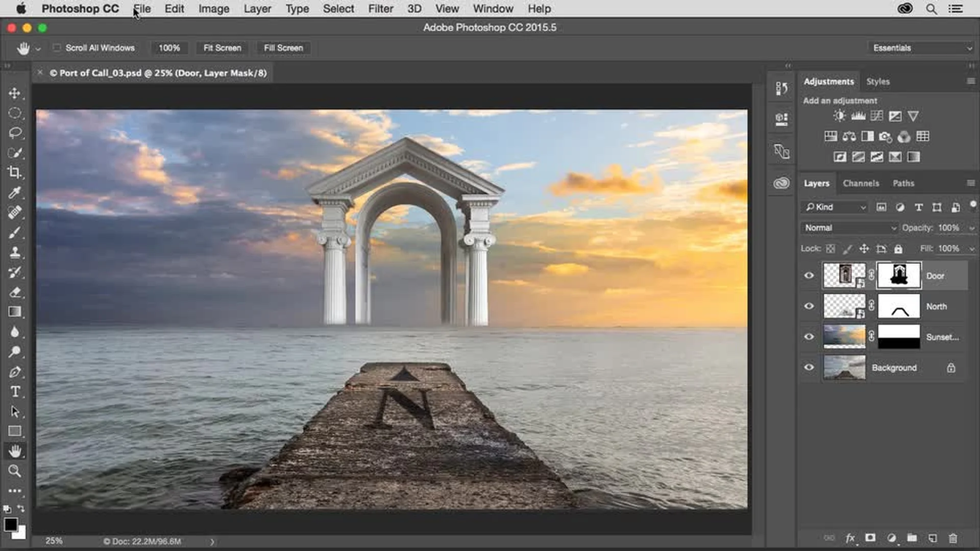Open the Essentials workspace dropdown

922,48
